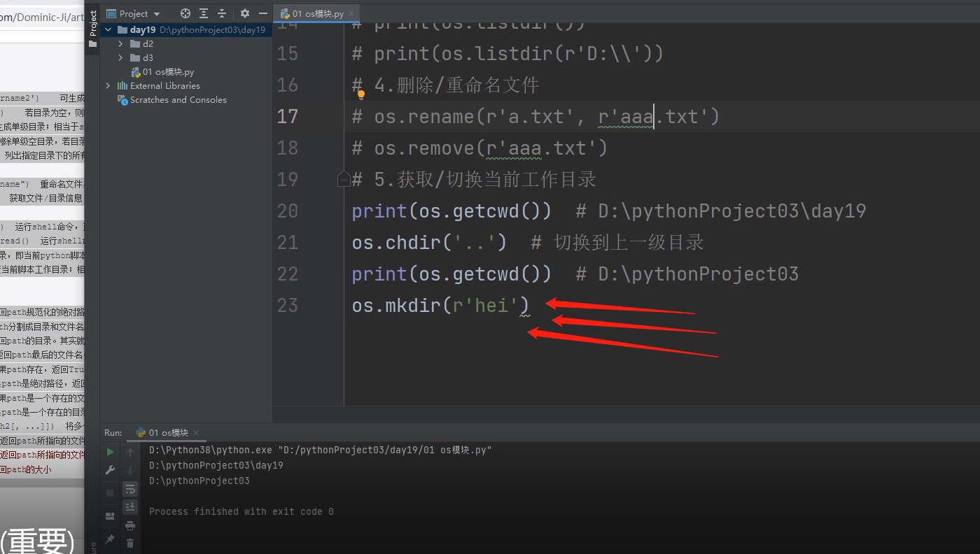
Task: Close the 01 os模块.py editor tab
Action: [x=351, y=13]
